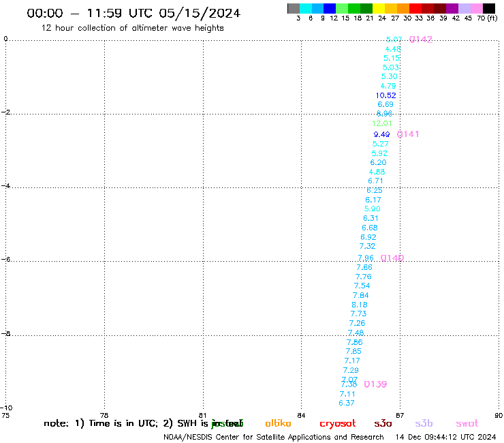Click wave height value 7.84
The height and width of the screenshot is (443, 504).
tap(360, 295)
